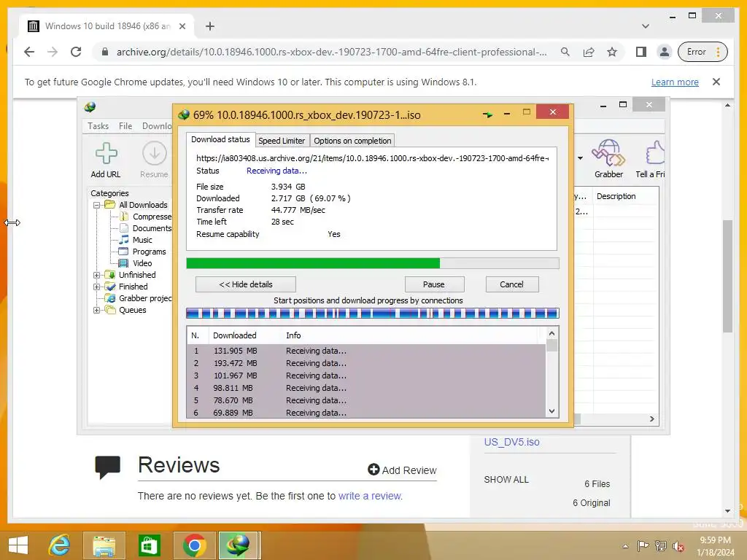Click the connections progress segment bar
Screen dimensions: 747x560
[x=372, y=314]
